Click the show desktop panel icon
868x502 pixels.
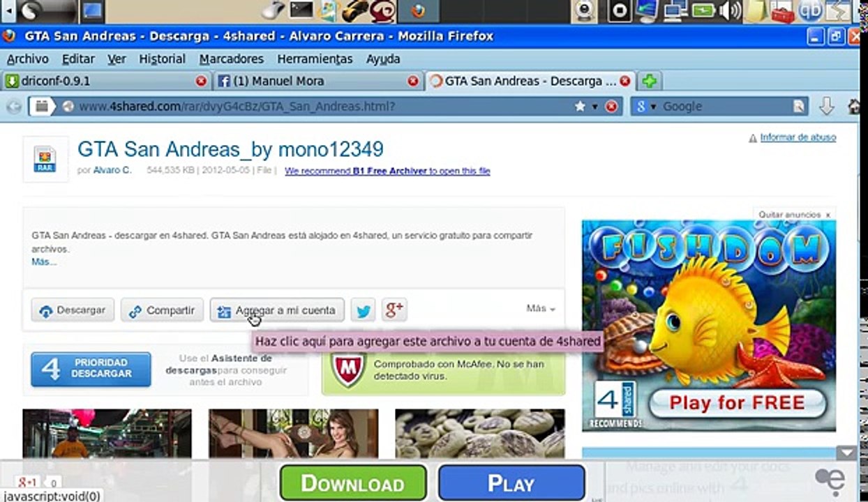pos(93,10)
